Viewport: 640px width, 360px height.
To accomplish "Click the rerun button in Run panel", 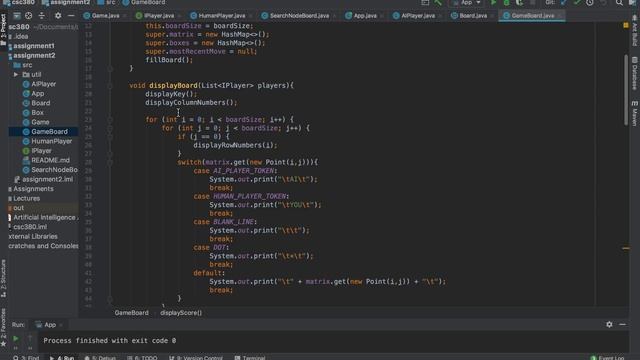I will click(x=16, y=338).
